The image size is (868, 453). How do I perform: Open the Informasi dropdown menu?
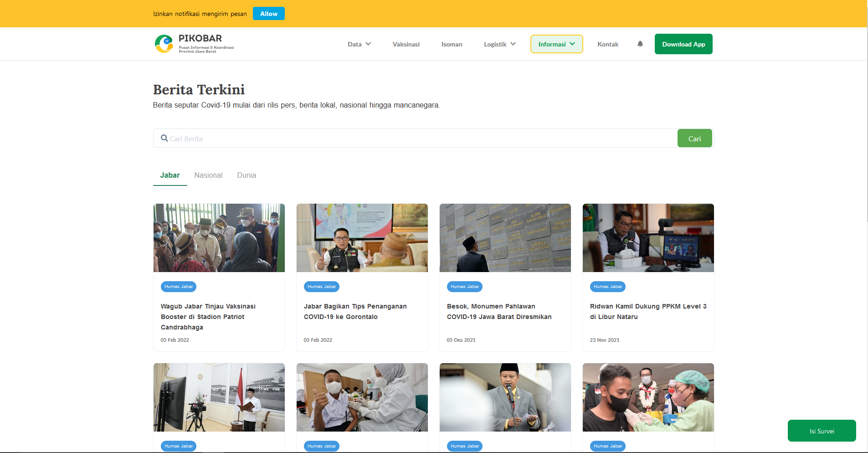(x=556, y=44)
